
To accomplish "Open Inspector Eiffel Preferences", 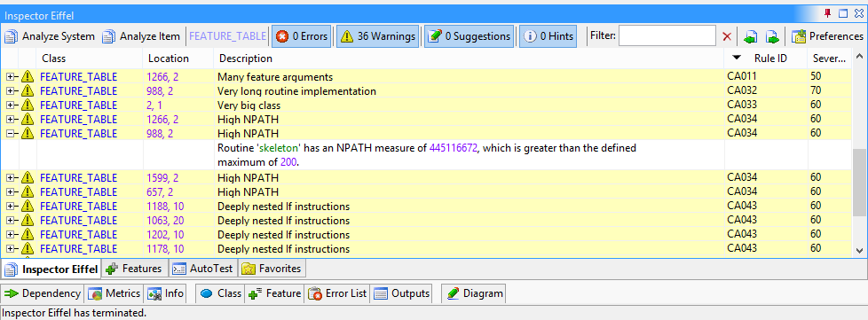I will (827, 36).
